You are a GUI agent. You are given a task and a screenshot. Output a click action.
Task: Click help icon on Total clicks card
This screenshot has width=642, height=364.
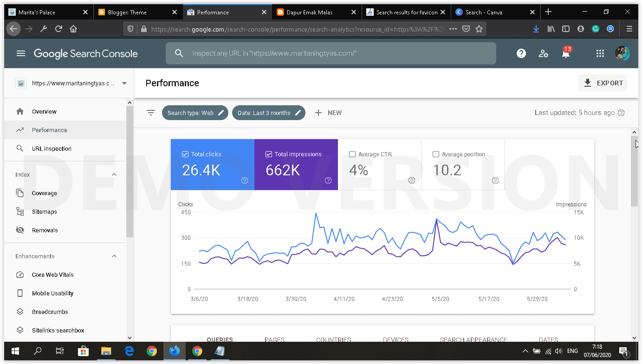(x=245, y=180)
